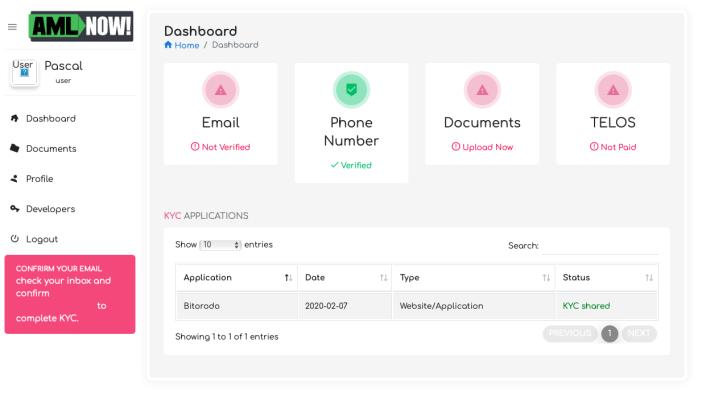The height and width of the screenshot is (401, 710).
Task: Click the Dashboard breadcrumb text
Action: (x=235, y=45)
